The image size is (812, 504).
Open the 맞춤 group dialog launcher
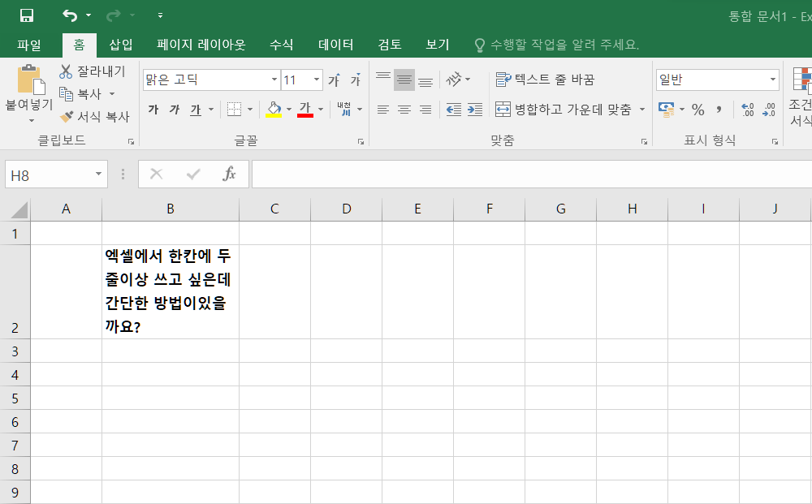644,141
